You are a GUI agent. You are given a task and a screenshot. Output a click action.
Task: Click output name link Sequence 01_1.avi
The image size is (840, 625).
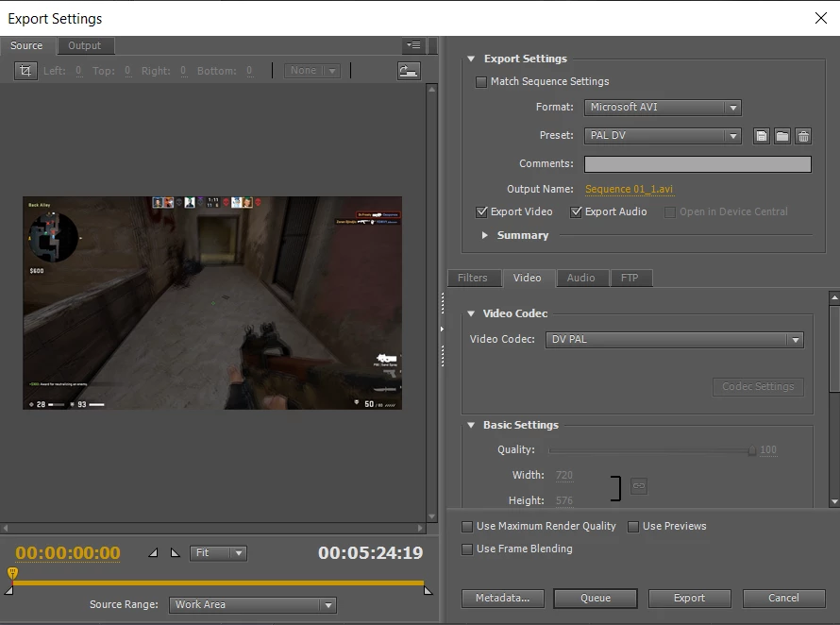(x=629, y=189)
